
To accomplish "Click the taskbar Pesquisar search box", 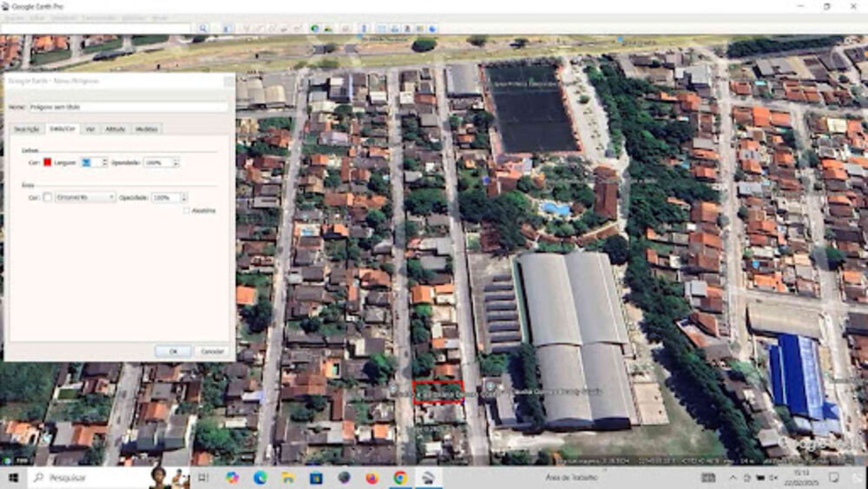I will (x=89, y=478).
